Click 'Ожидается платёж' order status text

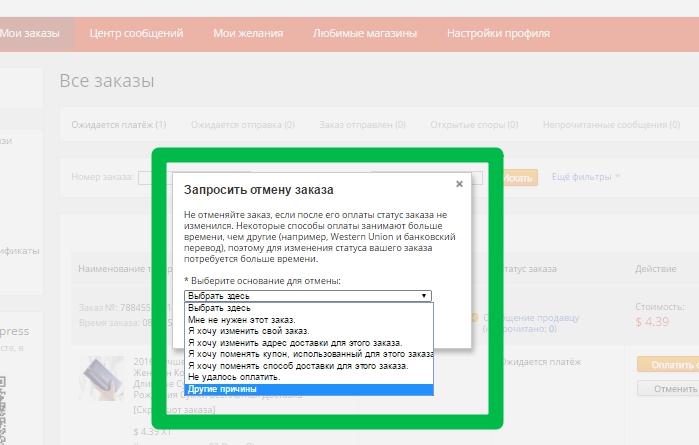point(541,362)
